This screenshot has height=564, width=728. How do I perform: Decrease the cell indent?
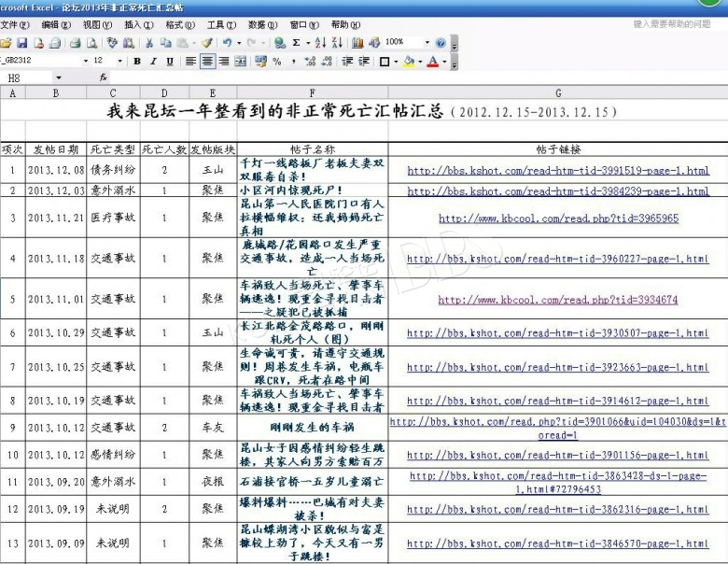coord(347,62)
